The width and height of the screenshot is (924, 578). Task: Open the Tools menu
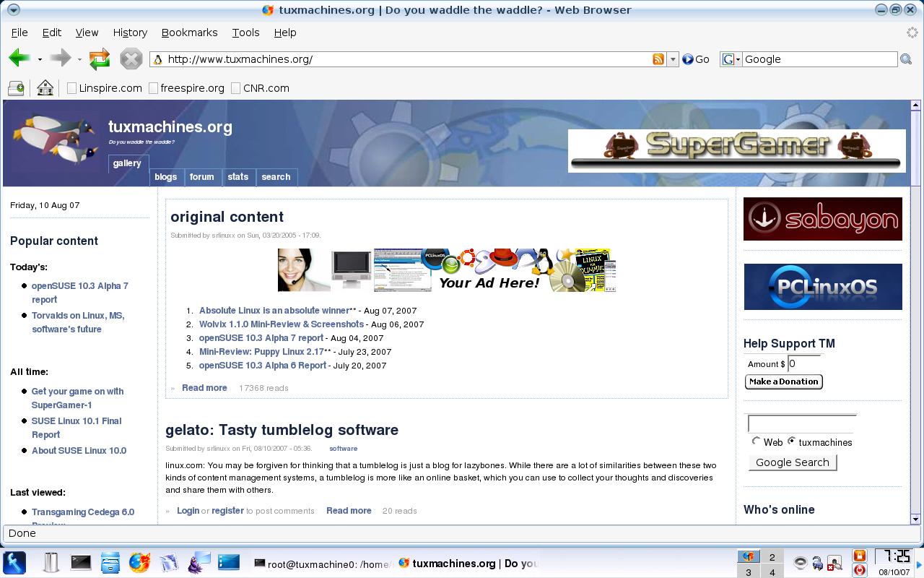coord(245,33)
